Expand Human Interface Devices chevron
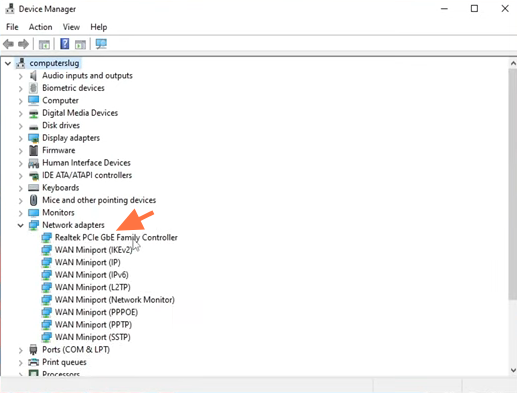 point(21,163)
